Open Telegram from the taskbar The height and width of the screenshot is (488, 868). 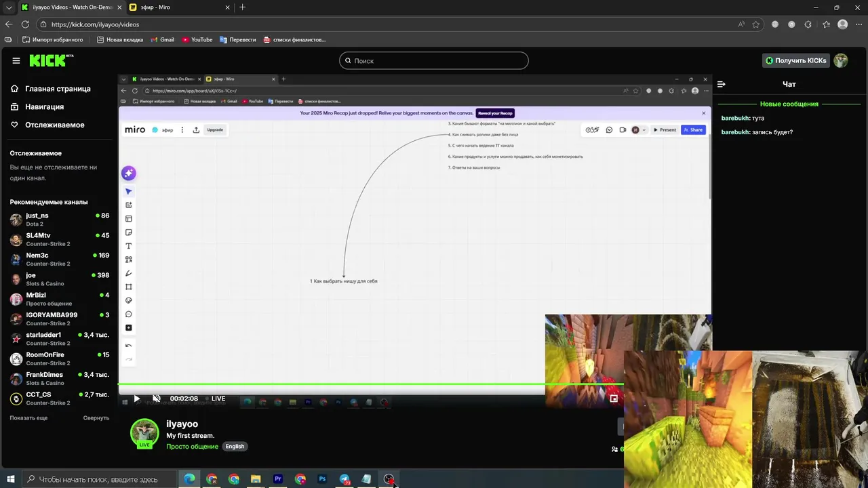pyautogui.click(x=344, y=479)
